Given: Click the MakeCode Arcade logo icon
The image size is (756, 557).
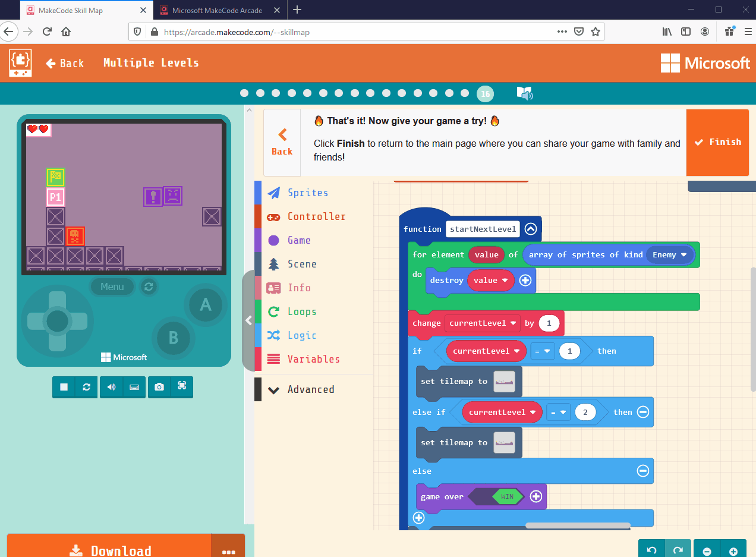Looking at the screenshot, I should pos(20,62).
